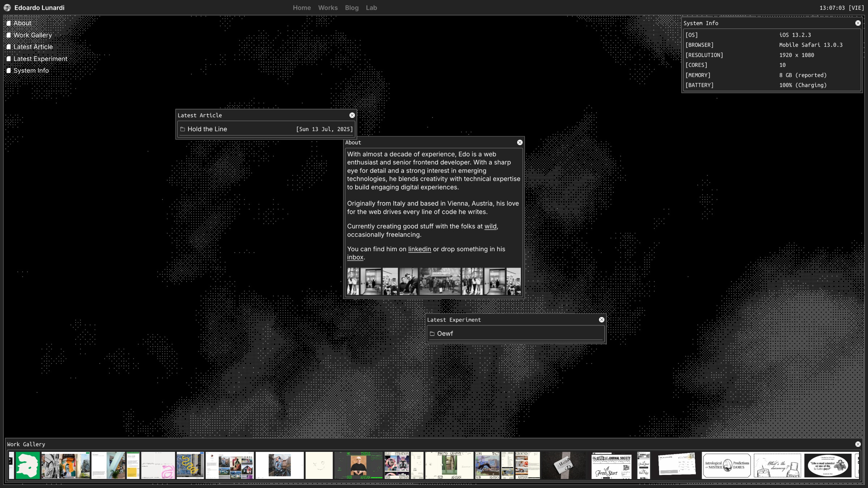Open the tilted postcard thumbnail
The width and height of the screenshot is (868, 488).
pos(676,465)
